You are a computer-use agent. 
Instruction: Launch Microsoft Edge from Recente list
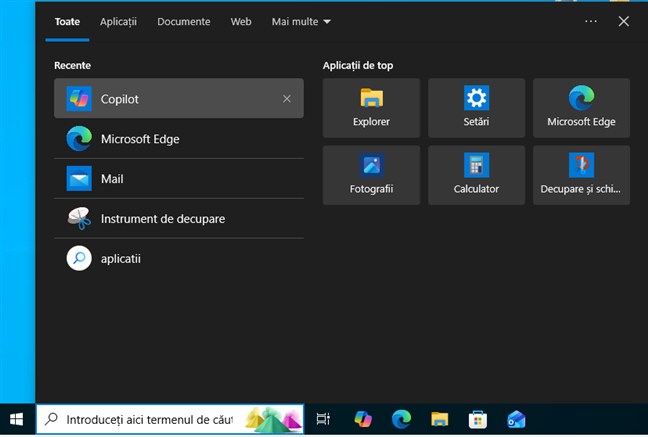[140, 139]
